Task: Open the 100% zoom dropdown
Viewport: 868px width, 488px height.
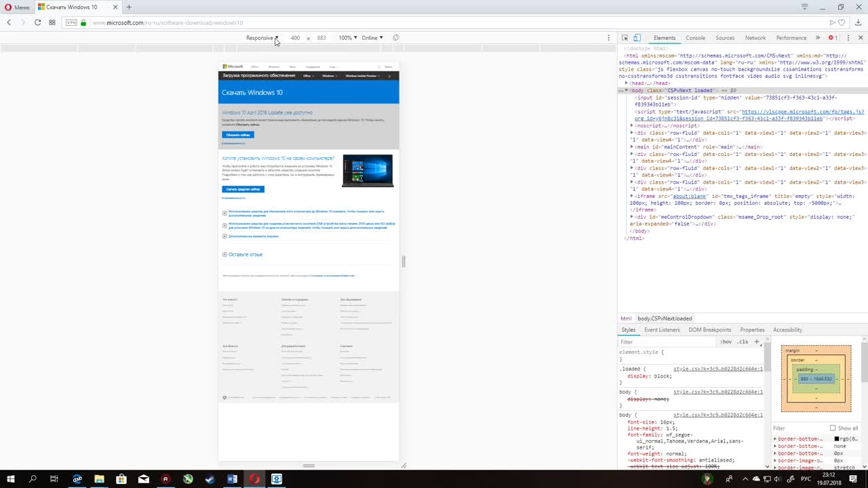Action: coord(348,38)
